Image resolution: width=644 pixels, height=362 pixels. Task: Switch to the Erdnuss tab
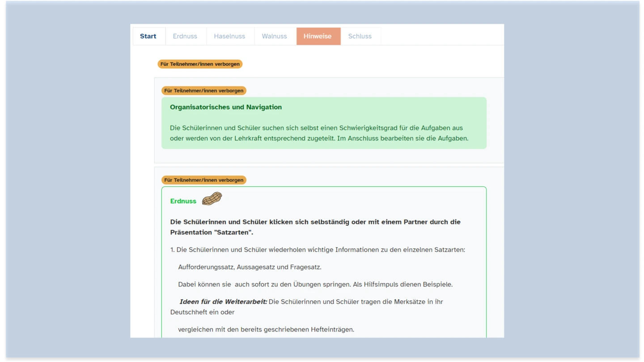185,36
